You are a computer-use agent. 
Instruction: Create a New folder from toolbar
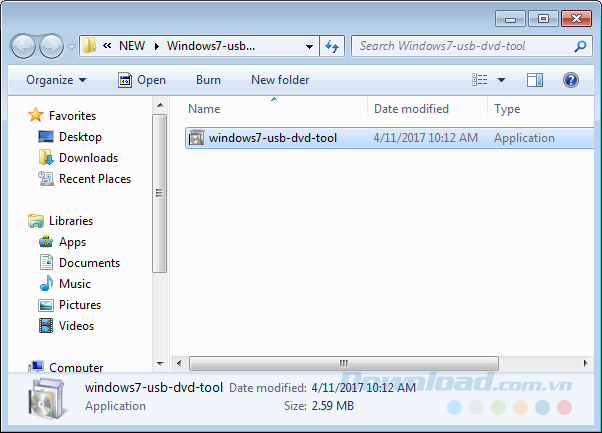(280, 80)
